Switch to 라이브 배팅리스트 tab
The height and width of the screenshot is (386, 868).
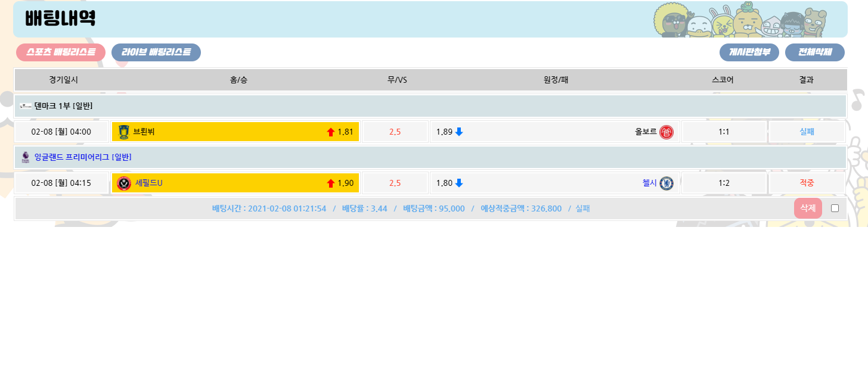pyautogui.click(x=156, y=52)
